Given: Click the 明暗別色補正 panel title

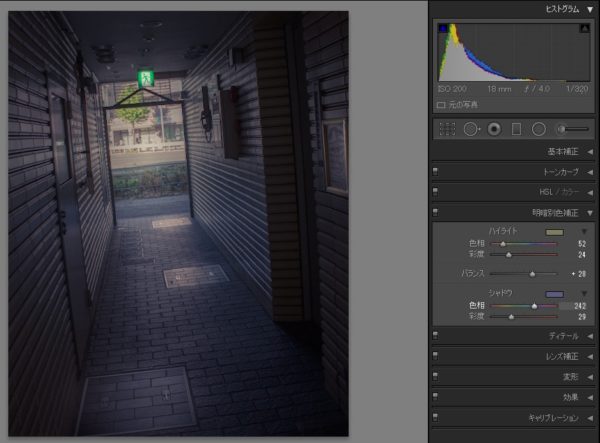Looking at the screenshot, I should [x=555, y=213].
